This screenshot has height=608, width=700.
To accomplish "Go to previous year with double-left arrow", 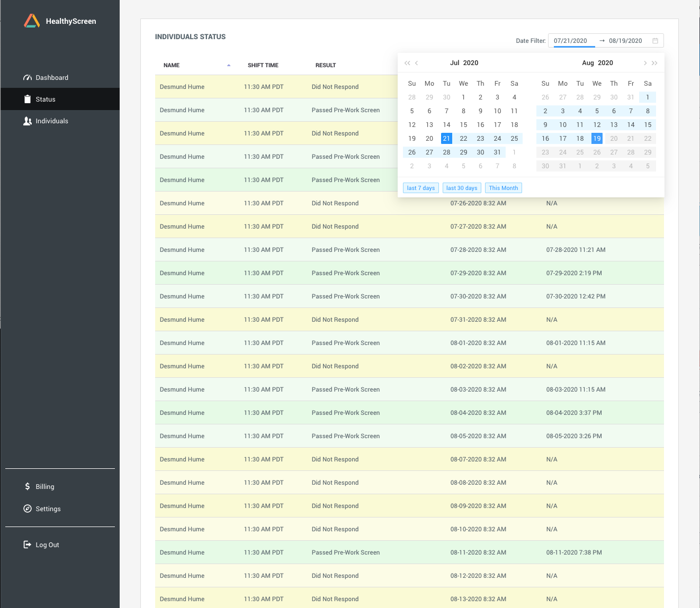I will pos(407,63).
